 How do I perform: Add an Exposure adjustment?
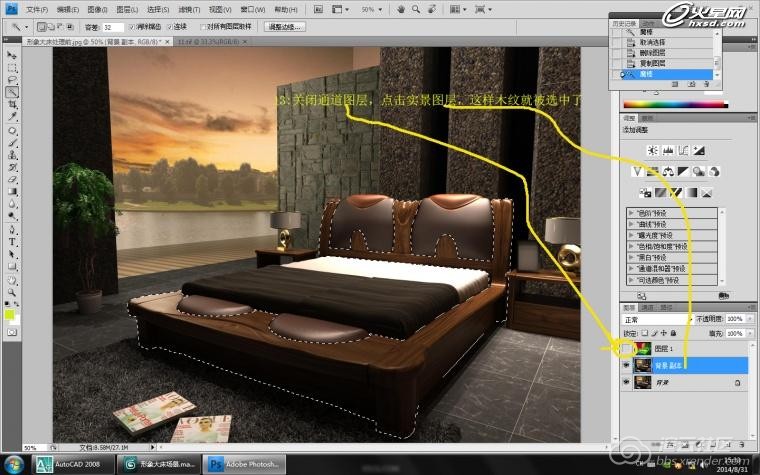(698, 150)
